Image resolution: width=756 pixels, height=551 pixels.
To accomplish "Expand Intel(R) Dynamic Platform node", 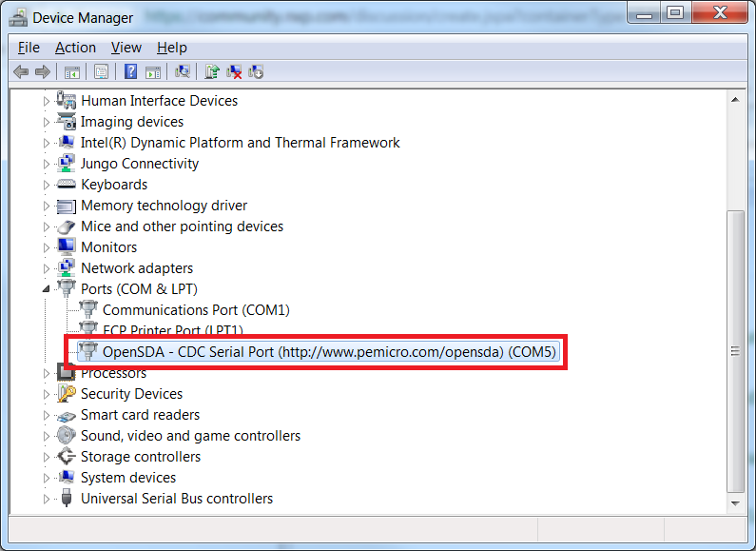I will tap(47, 143).
